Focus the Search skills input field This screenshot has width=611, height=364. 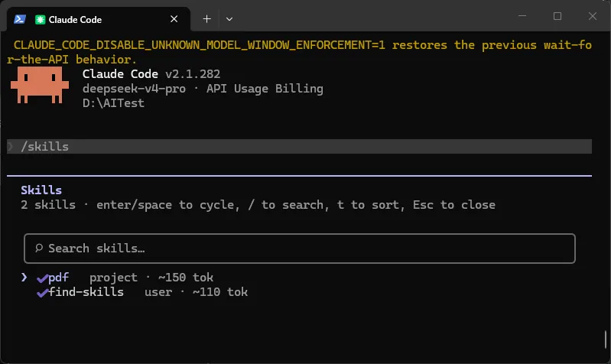[299, 249]
